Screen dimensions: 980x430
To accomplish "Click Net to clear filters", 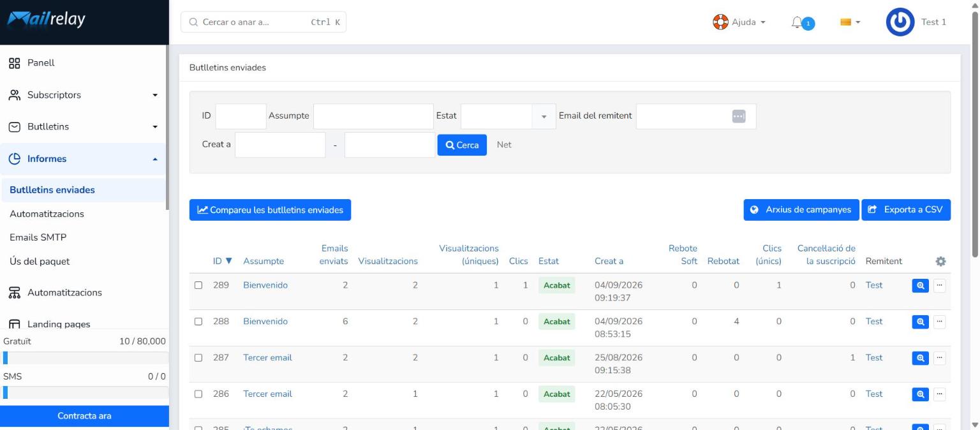I will click(x=504, y=145).
